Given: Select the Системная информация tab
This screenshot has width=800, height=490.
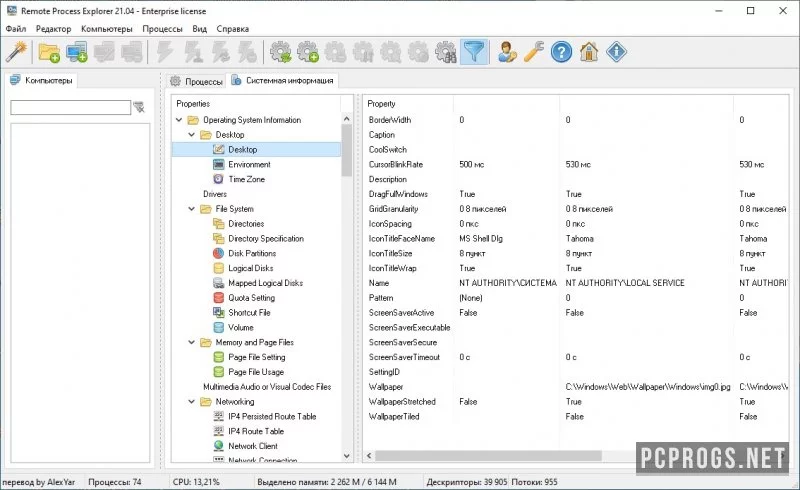Looking at the screenshot, I should [x=282, y=80].
